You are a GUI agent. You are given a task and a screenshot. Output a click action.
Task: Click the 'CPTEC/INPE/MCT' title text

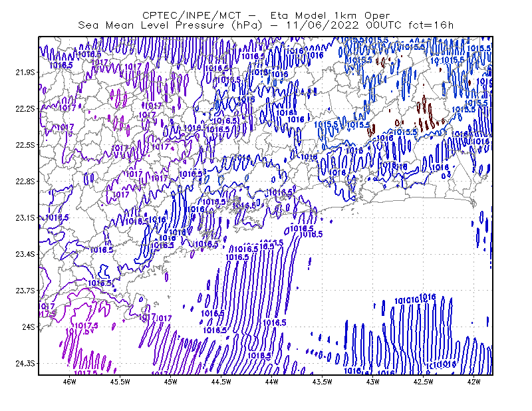[x=192, y=15]
